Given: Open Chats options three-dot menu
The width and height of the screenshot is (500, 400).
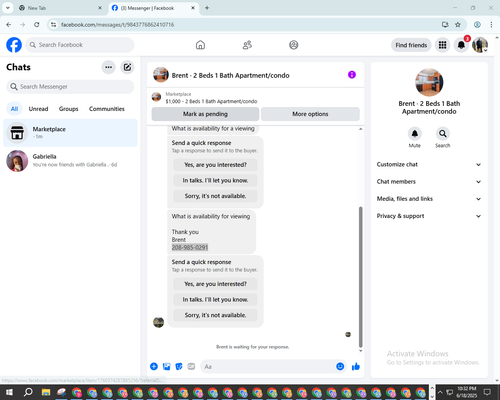Looking at the screenshot, I should (x=108, y=67).
